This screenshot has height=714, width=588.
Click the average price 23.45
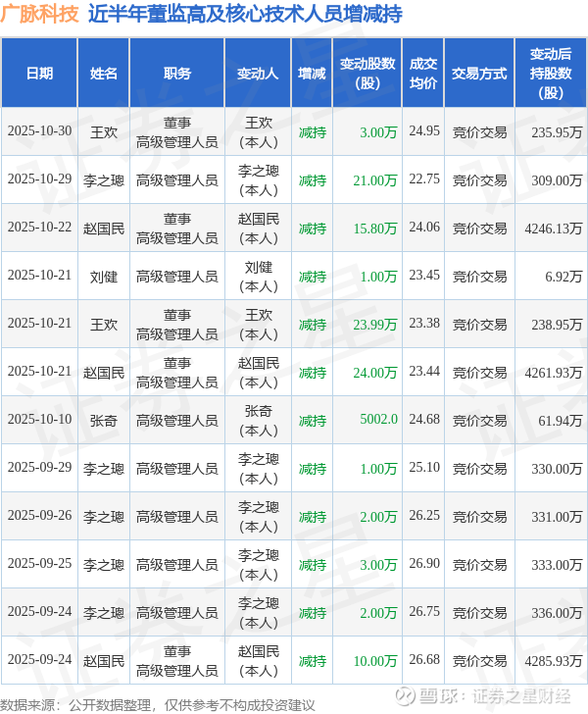424,276
